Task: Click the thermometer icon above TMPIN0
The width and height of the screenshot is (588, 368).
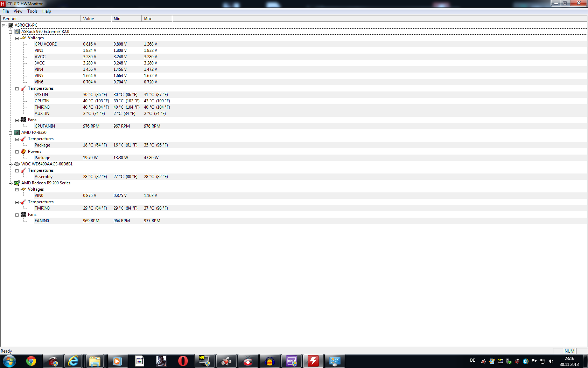Action: point(23,202)
